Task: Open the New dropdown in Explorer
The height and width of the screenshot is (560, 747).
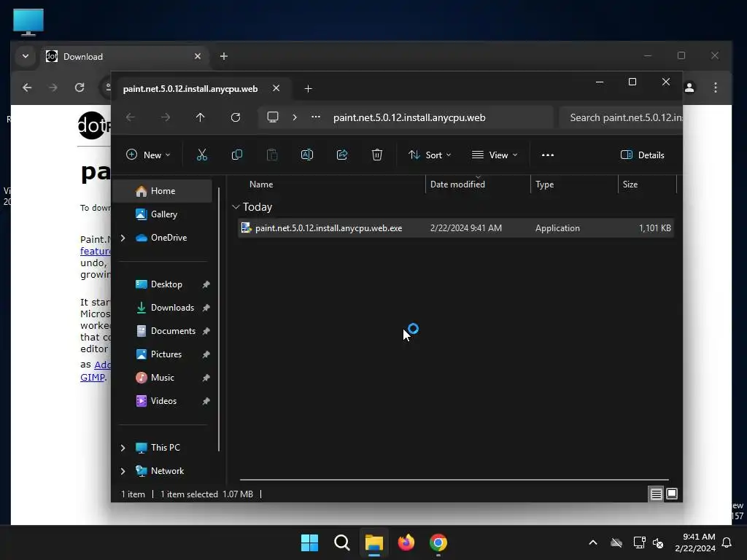Action: click(x=147, y=155)
